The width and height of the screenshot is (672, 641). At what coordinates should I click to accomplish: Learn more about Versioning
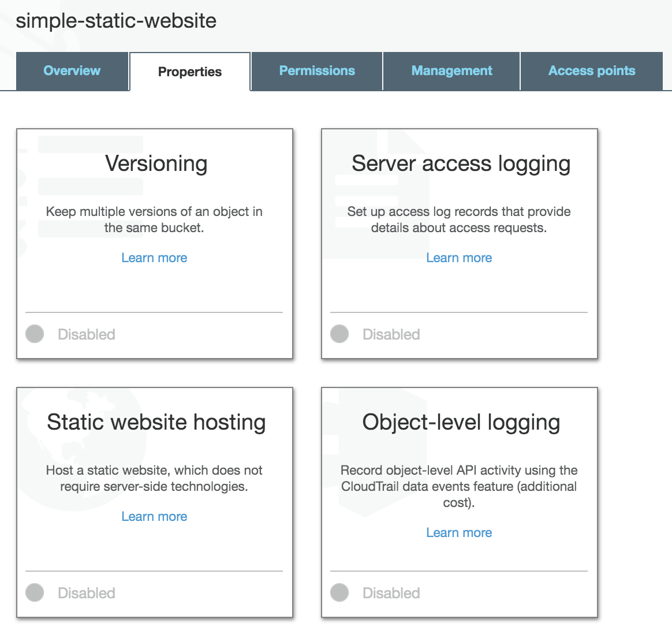[154, 258]
